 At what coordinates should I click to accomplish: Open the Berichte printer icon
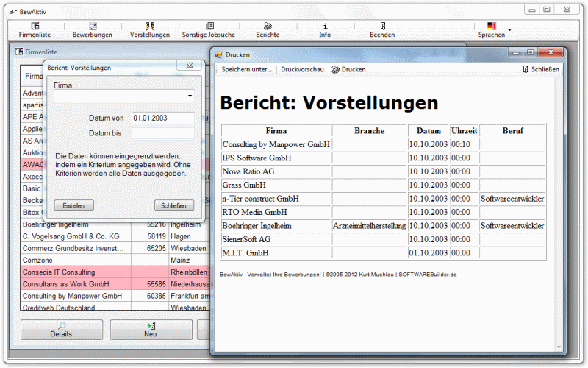click(268, 26)
